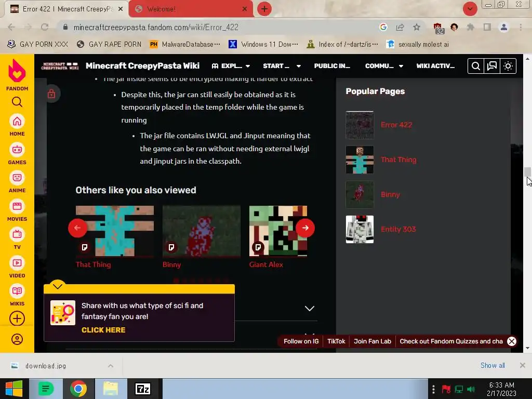Expand the START... navigation dropdown
Screen dimensions: 532x399
pyautogui.click(x=282, y=66)
